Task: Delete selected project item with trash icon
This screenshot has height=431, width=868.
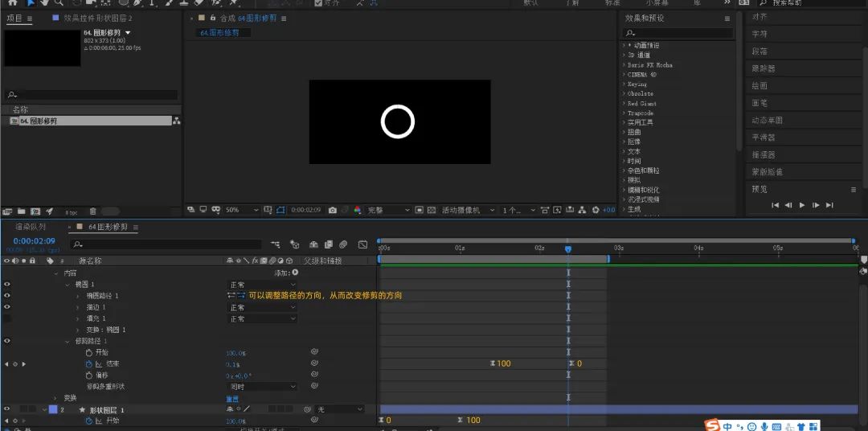Action: 93,211
